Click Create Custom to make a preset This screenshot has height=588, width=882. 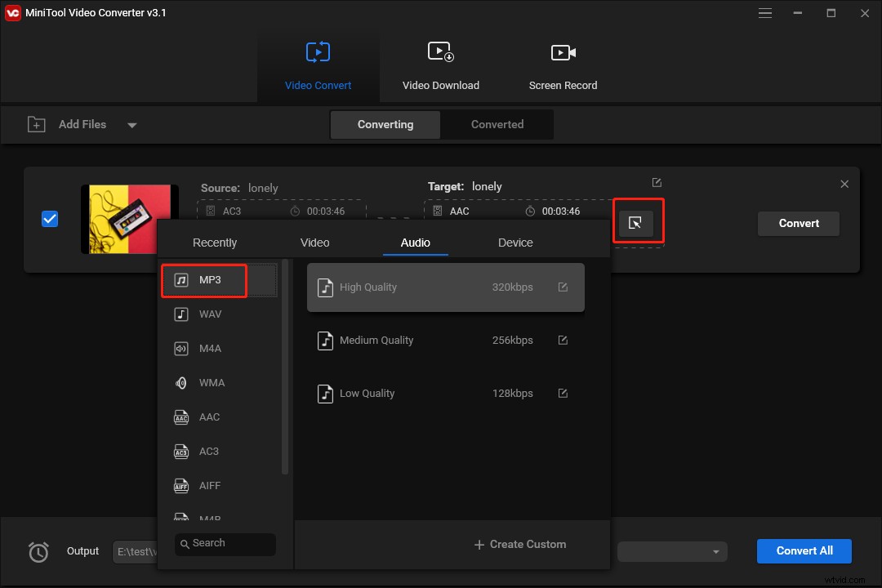[519, 544]
